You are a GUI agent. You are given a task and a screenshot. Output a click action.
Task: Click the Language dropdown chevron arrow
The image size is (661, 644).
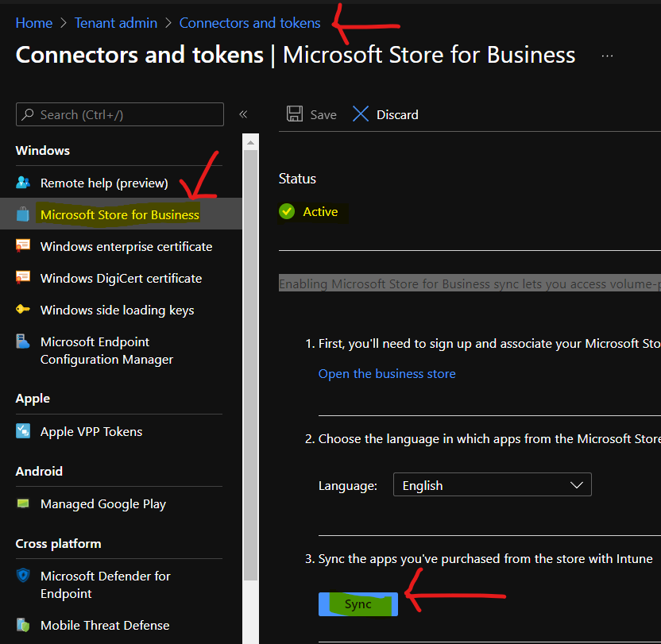(x=576, y=485)
